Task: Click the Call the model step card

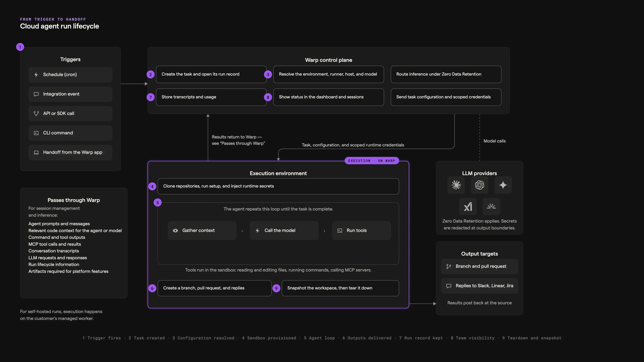Action: coord(284,231)
